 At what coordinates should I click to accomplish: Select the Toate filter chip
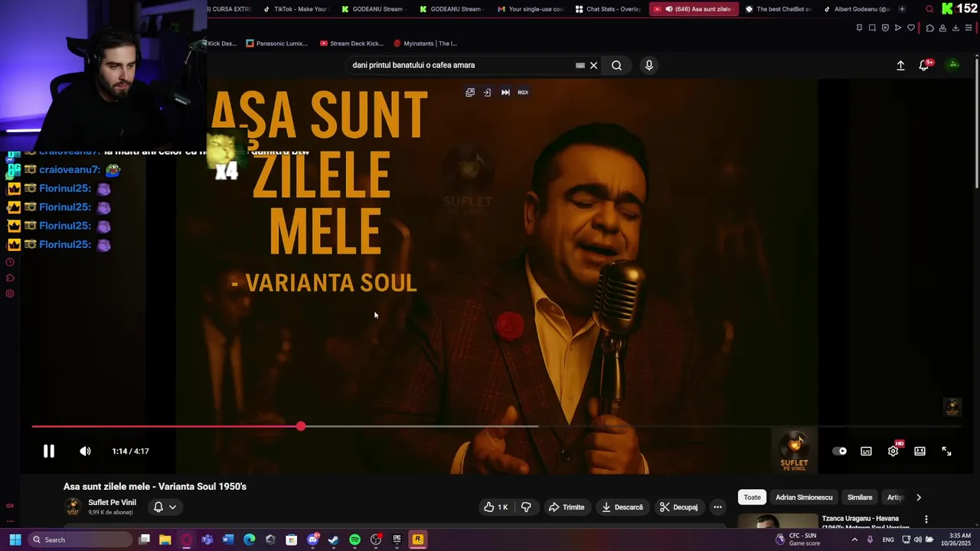tap(752, 497)
